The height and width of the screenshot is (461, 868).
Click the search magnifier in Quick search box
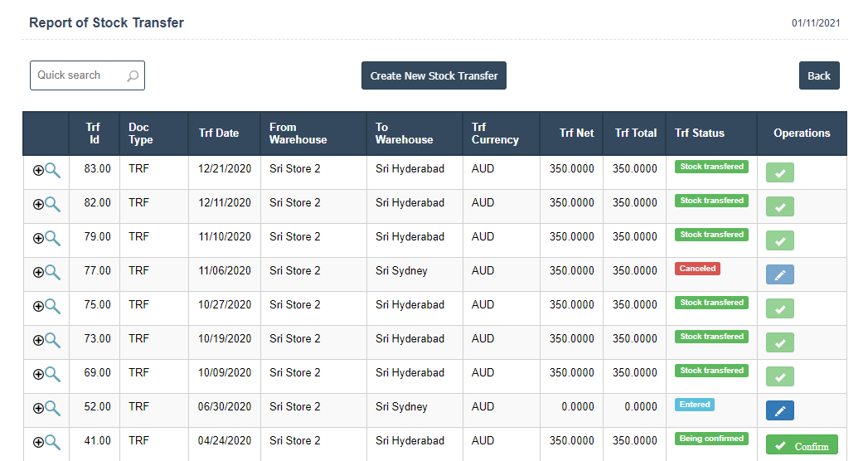133,76
